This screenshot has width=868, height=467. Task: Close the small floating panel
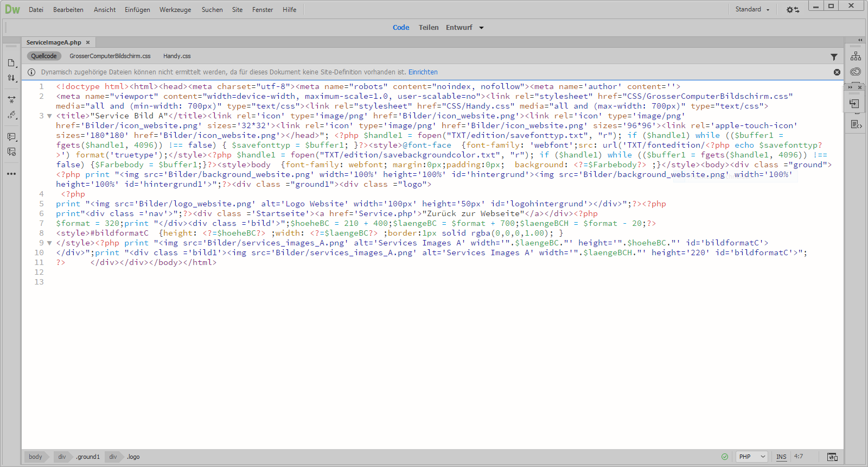coord(860,87)
